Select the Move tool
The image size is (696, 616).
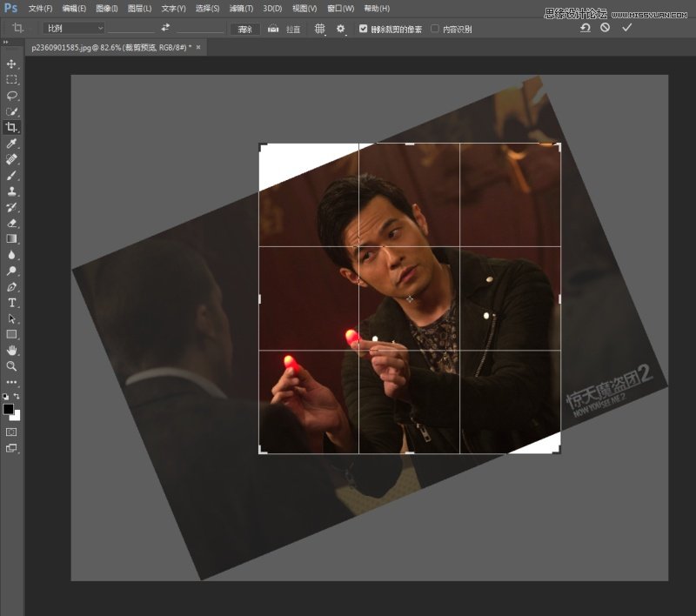click(x=11, y=63)
